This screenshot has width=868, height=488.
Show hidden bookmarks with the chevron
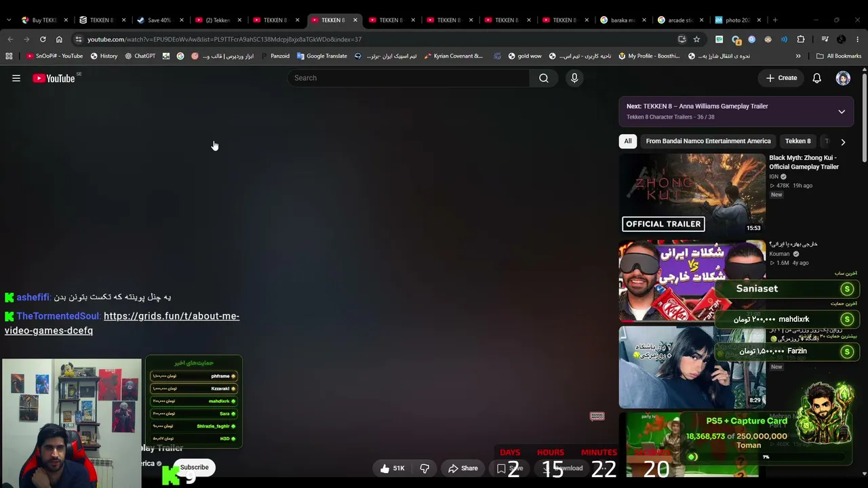[x=798, y=56]
